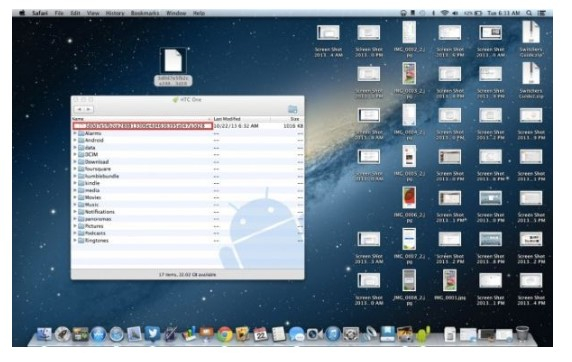Viewport: 572px width, 362px height.
Task: Open the Twitter icon in the Dock
Action: (152, 333)
